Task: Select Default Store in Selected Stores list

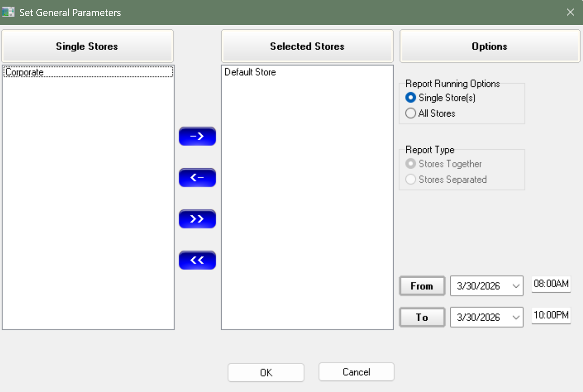Action: click(250, 72)
